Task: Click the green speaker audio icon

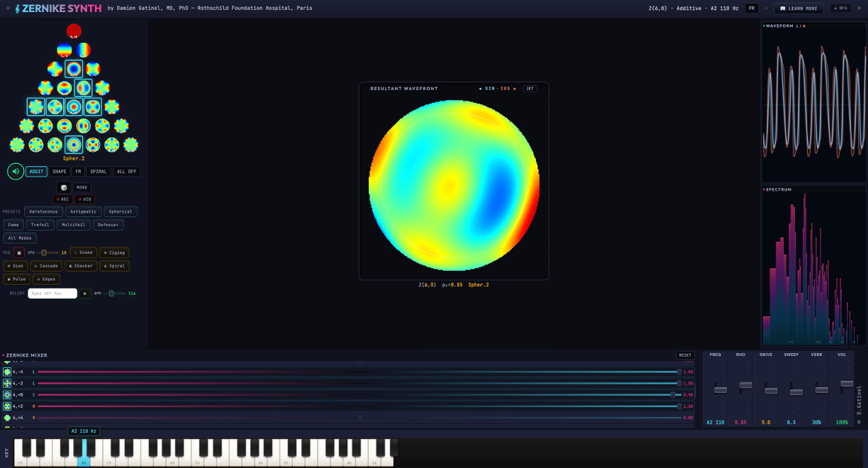Action: (x=15, y=171)
